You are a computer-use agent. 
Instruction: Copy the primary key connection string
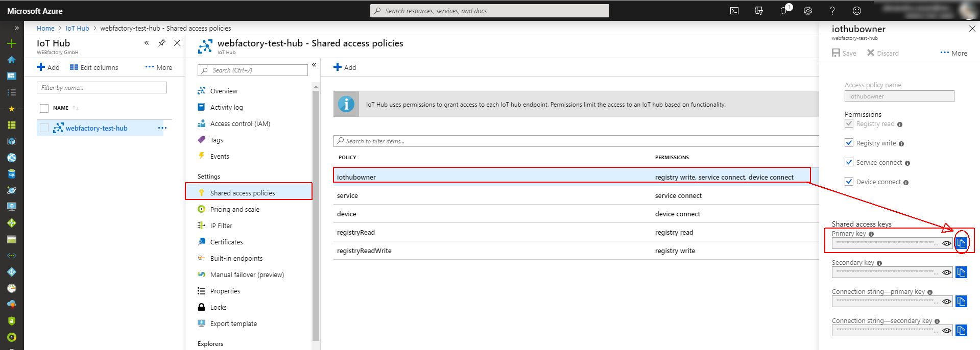click(x=961, y=302)
